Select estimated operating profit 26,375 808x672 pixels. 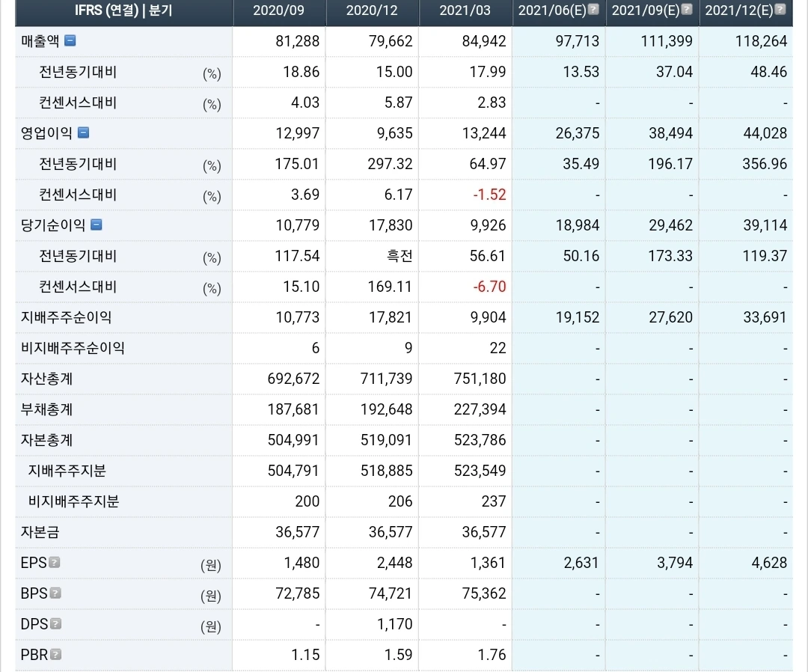(577, 133)
